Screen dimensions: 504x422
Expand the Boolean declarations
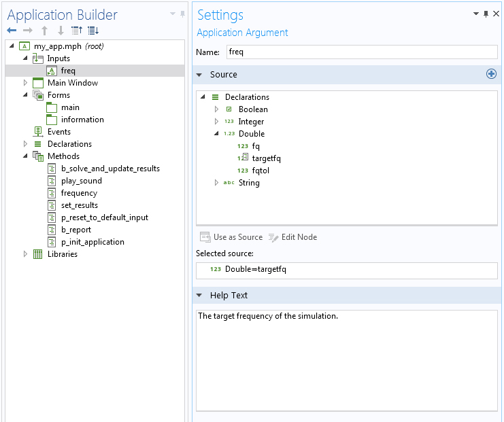216,109
